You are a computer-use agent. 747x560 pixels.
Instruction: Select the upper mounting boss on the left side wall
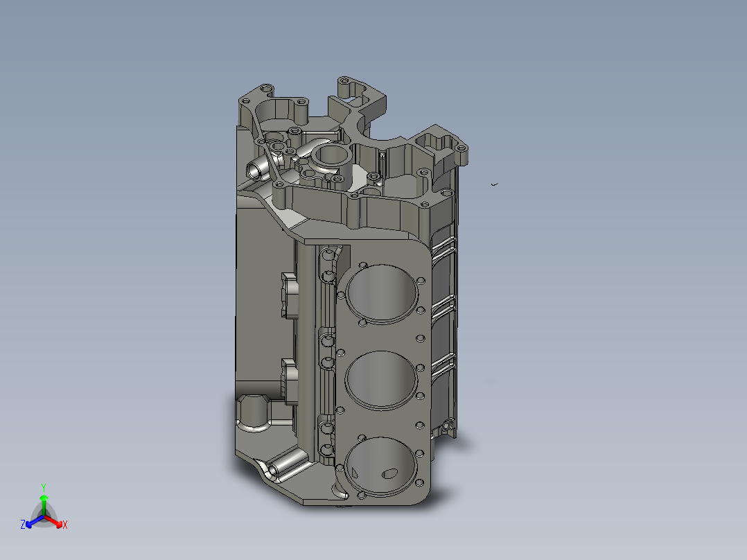coord(289,295)
